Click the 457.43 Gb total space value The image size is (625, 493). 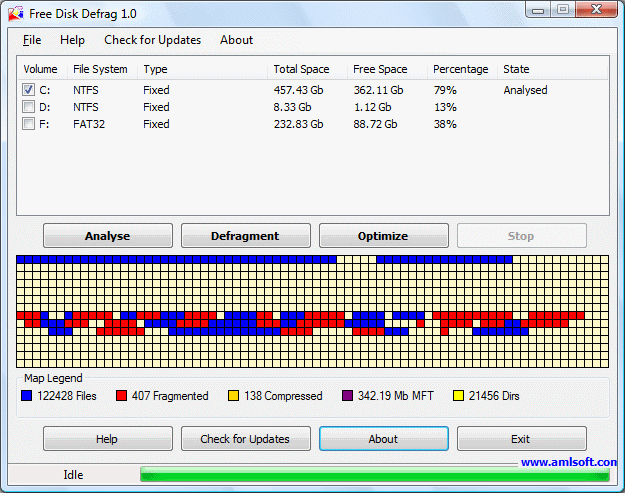click(298, 90)
